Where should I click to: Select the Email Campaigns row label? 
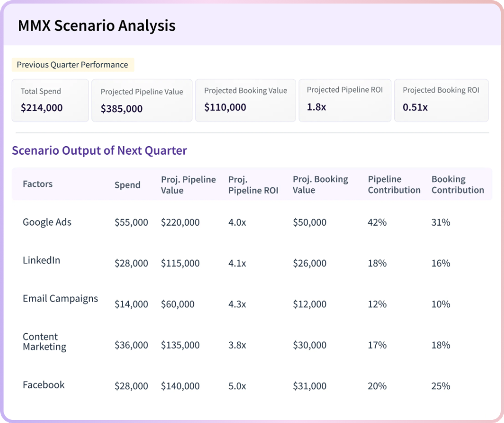60,299
